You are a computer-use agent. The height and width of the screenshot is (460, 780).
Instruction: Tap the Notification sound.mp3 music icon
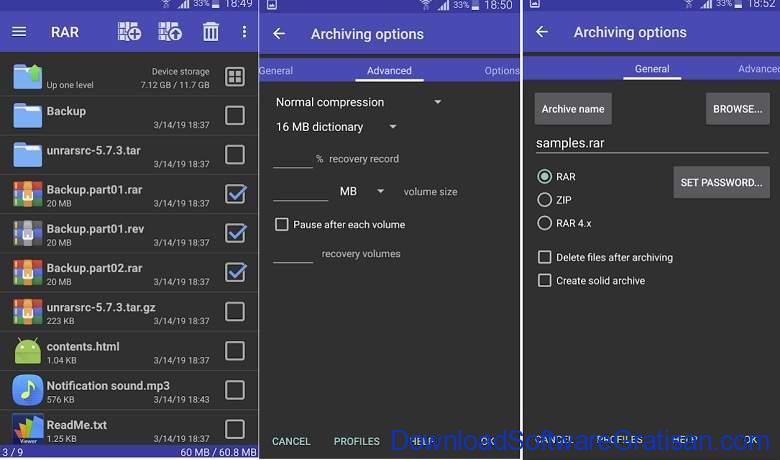27,390
